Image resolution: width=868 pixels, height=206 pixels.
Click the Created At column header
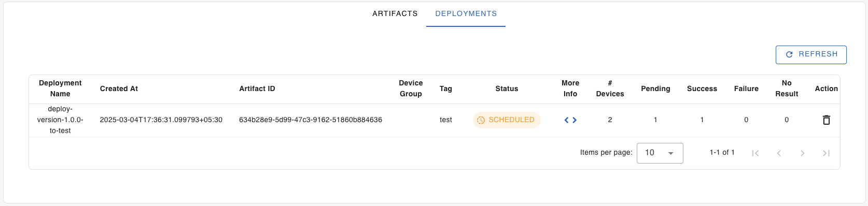tap(119, 89)
